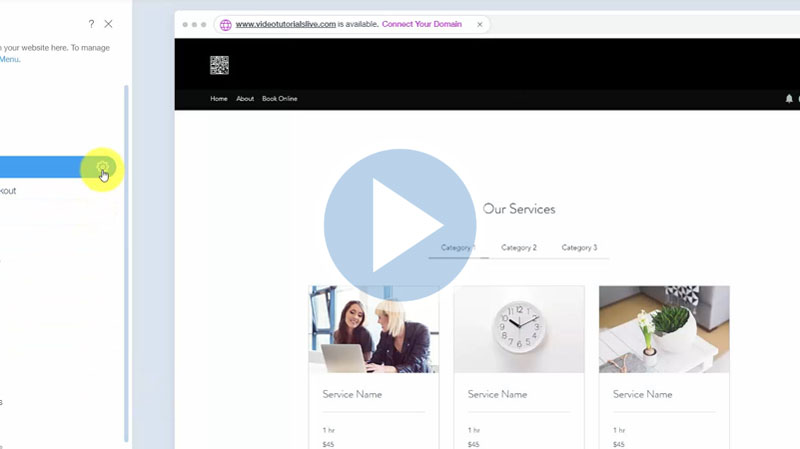Screen dimensions: 800x449
Task: Open the help question mark icon
Action: (x=91, y=24)
